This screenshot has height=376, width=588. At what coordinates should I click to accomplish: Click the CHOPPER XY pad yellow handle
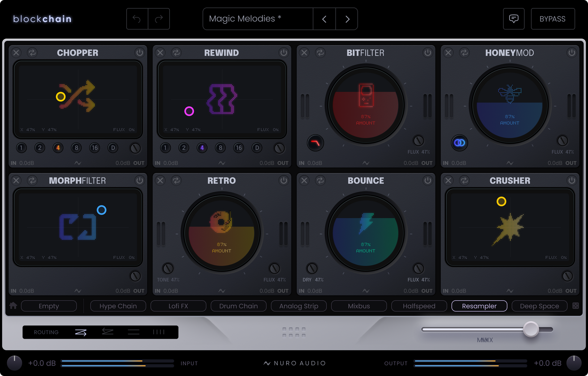coord(61,97)
